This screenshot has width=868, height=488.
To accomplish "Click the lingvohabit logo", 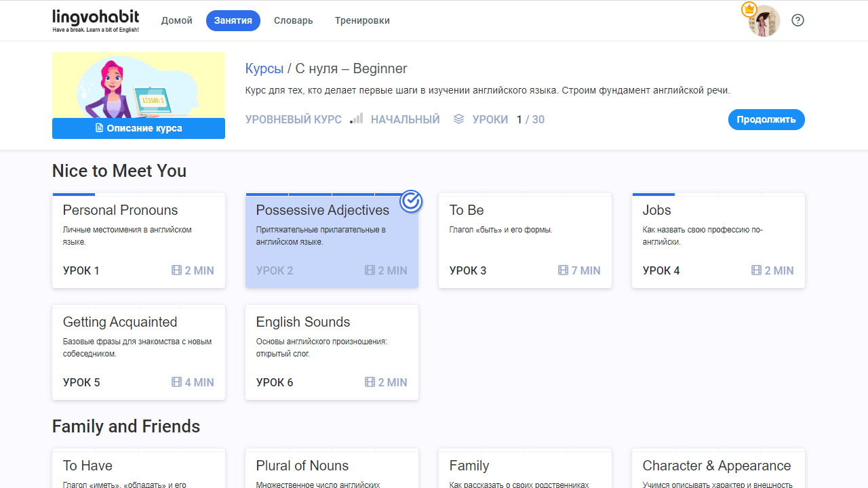I will (96, 20).
